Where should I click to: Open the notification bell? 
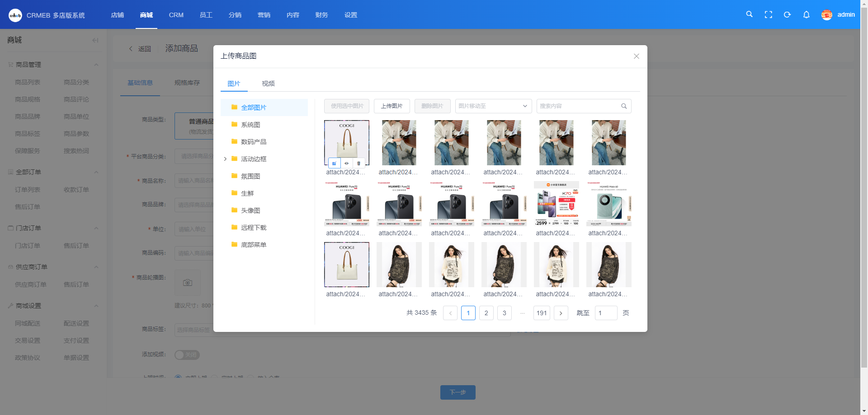(x=806, y=14)
